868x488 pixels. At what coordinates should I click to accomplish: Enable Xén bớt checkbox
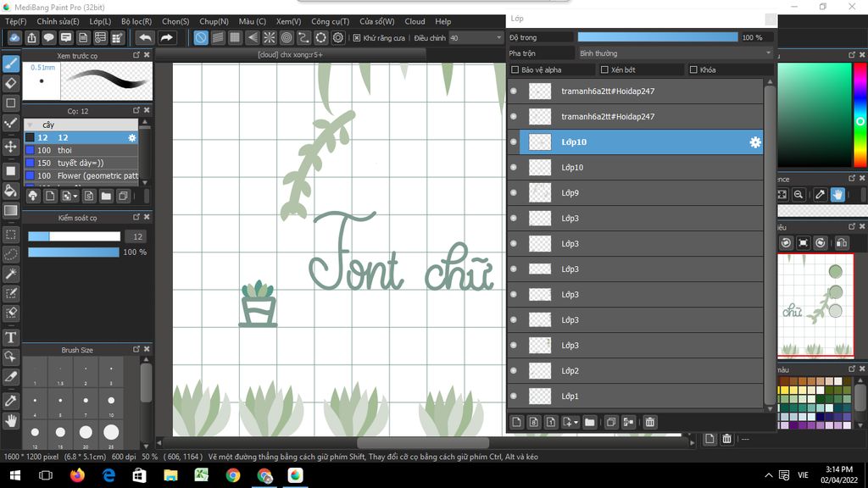[x=604, y=69]
